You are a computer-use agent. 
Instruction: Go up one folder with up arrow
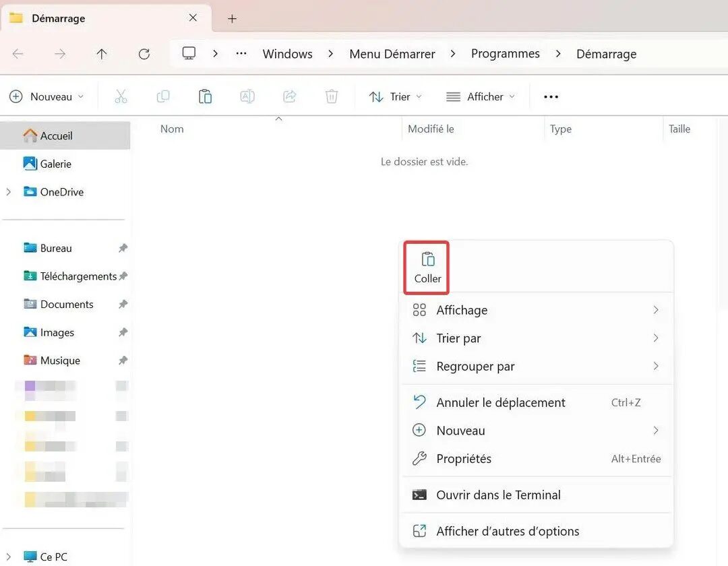point(102,54)
